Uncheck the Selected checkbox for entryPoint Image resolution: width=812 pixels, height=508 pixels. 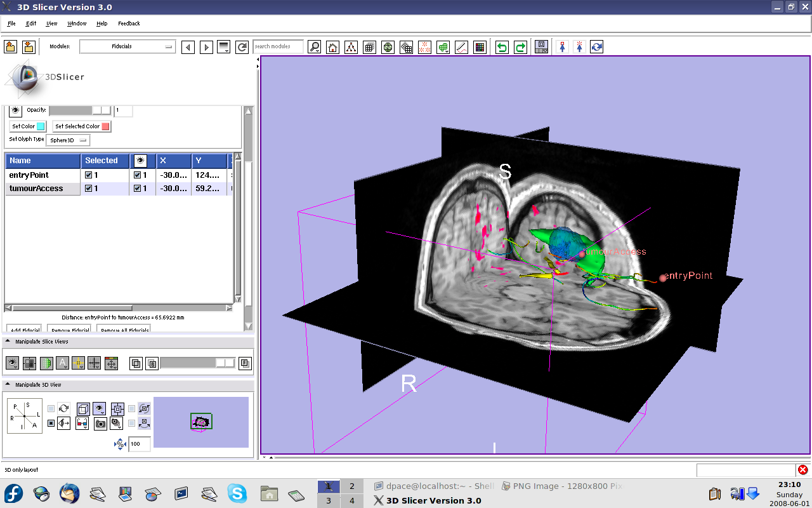point(88,175)
